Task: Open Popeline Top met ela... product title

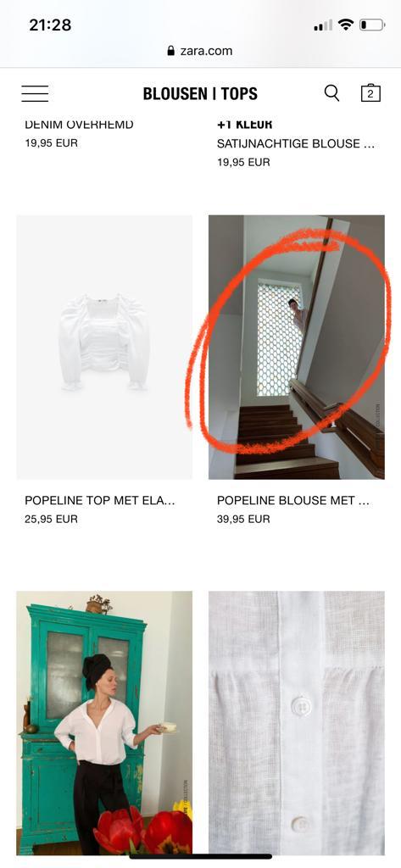Action: pos(100,500)
